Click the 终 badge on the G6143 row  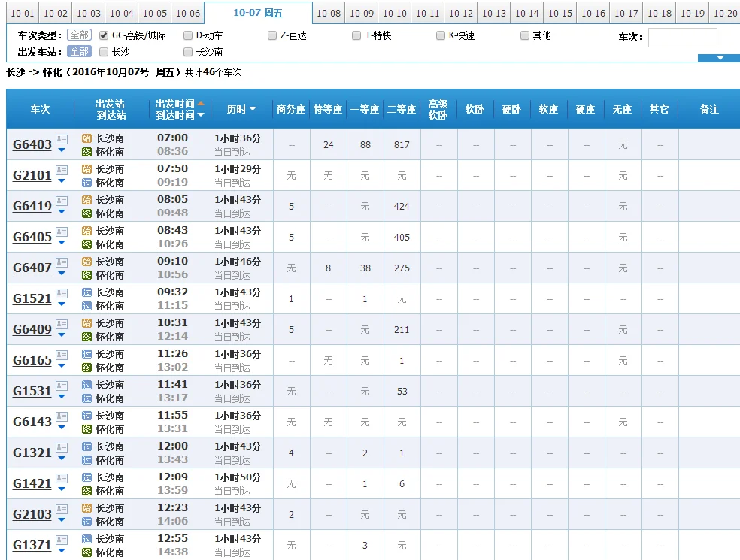pyautogui.click(x=86, y=427)
